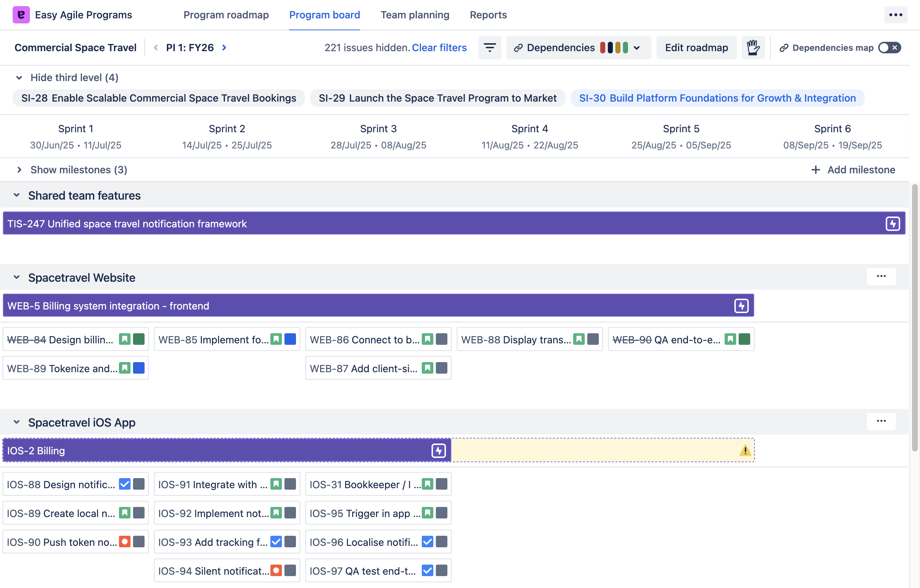Viewport: 920px width, 588px height.
Task: Click the Clear filters link
Action: pos(439,48)
